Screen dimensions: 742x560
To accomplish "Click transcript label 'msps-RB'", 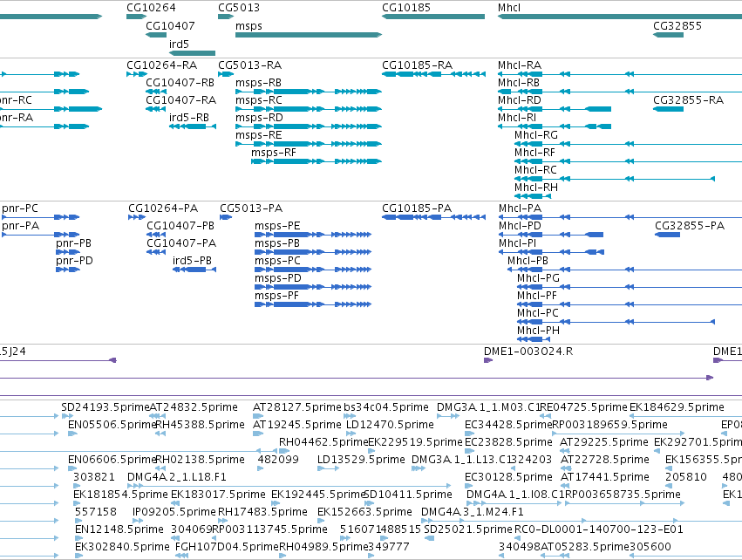I will (259, 82).
